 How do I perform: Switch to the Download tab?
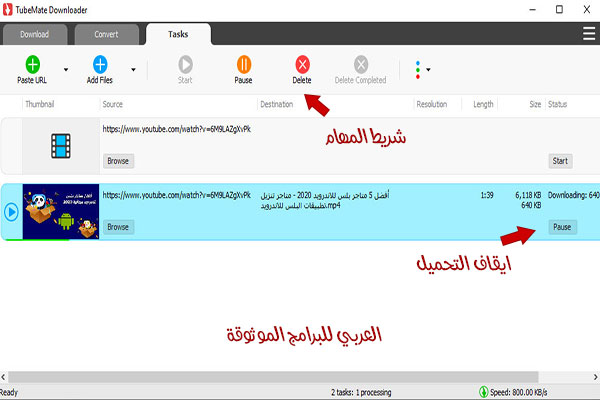pos(34,34)
